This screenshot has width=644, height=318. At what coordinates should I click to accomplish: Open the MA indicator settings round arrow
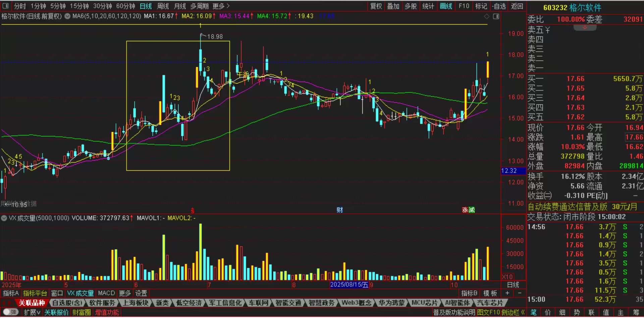click(x=67, y=16)
